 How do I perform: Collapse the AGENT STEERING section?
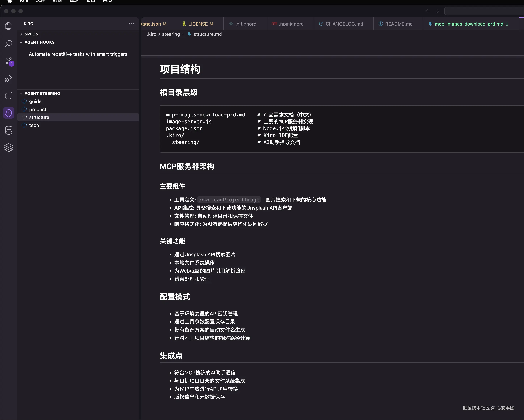42,94
